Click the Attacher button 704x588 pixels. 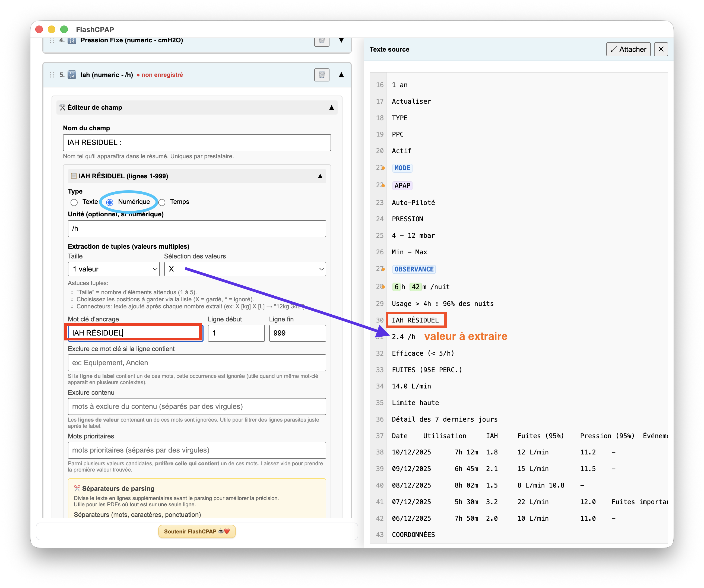point(628,49)
